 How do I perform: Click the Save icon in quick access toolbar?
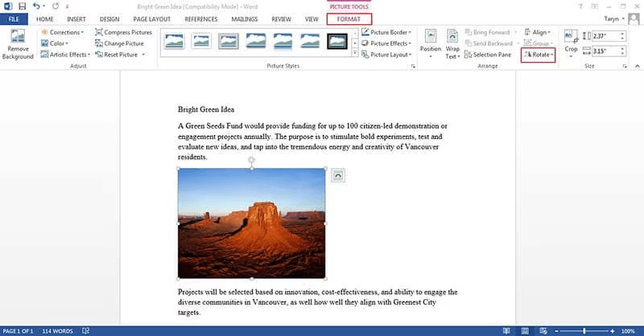20,6
